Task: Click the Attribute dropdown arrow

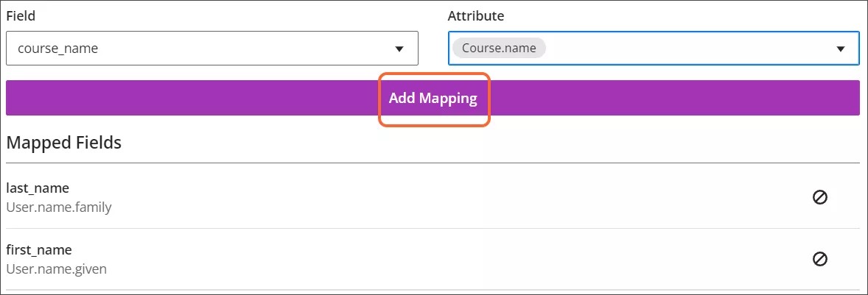Action: (840, 49)
